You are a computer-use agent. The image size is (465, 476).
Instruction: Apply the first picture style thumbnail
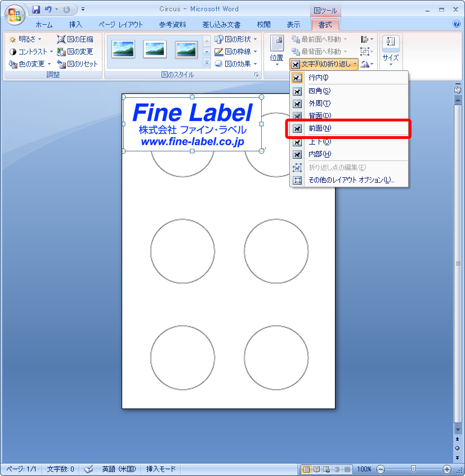point(123,49)
